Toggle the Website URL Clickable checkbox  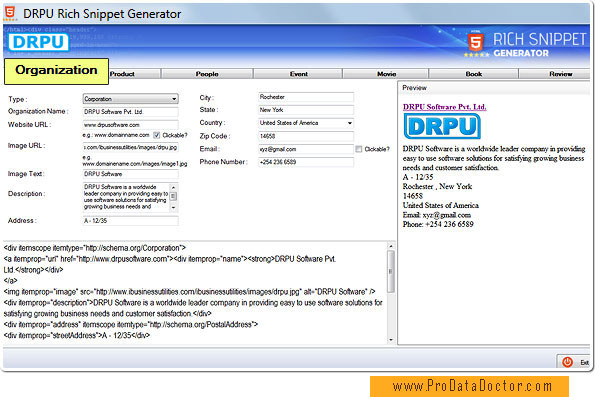point(157,135)
